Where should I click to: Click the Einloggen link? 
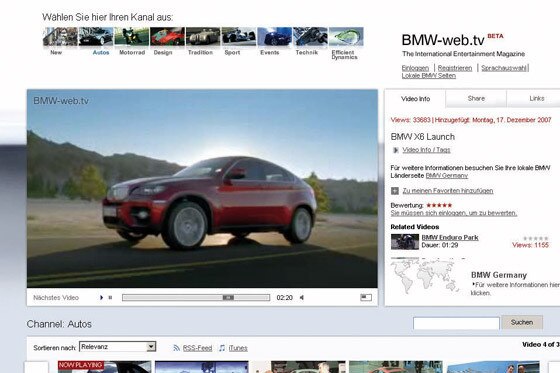click(415, 68)
